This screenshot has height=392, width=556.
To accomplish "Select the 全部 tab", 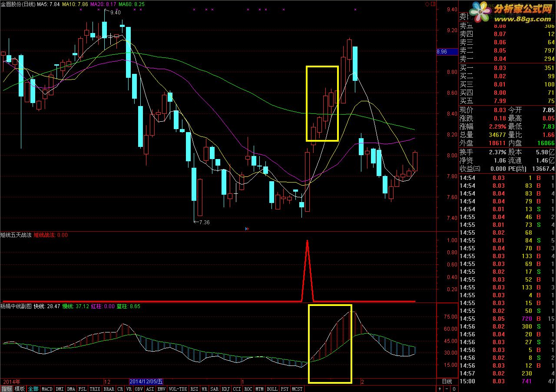I will pyautogui.click(x=33, y=389).
